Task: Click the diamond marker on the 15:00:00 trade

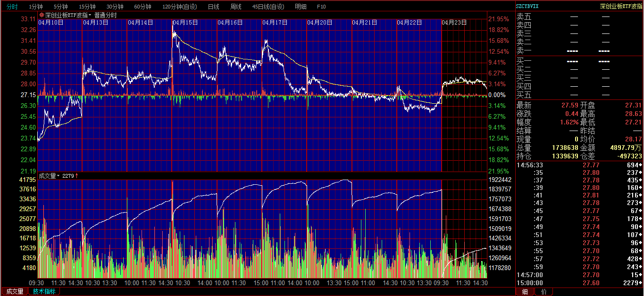Action: pos(641,283)
